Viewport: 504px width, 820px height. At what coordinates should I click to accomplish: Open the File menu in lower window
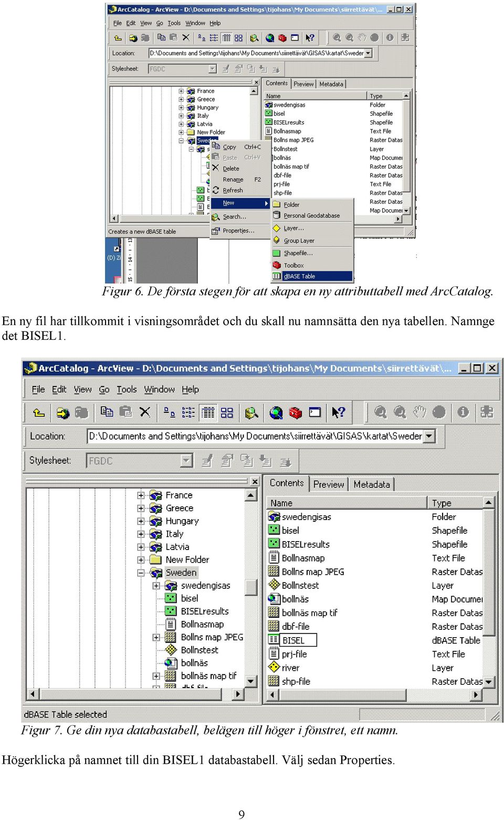(x=38, y=389)
